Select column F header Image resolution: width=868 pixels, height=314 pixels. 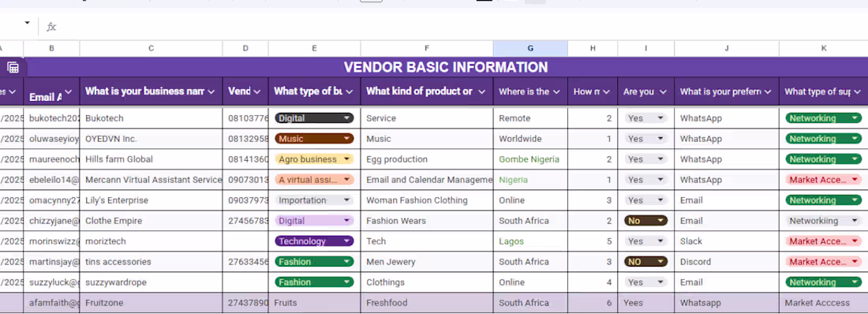[x=427, y=49]
